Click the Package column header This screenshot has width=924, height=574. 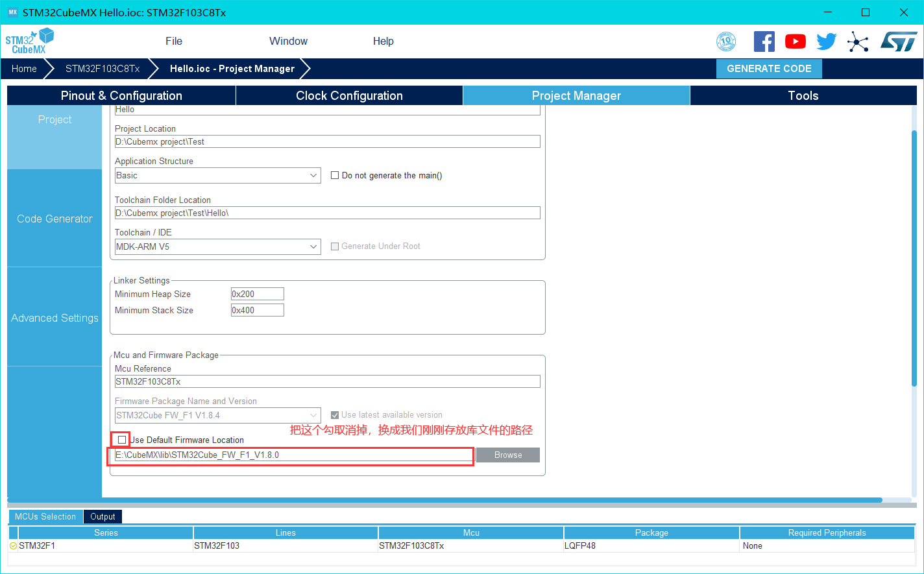(x=651, y=532)
